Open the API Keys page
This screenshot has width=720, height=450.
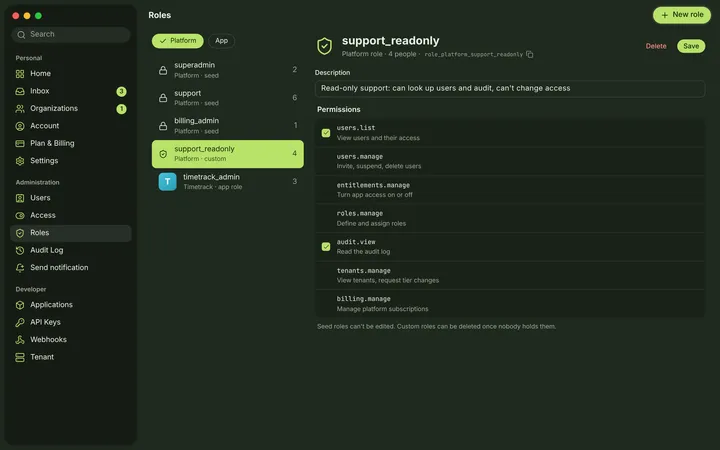71,322
